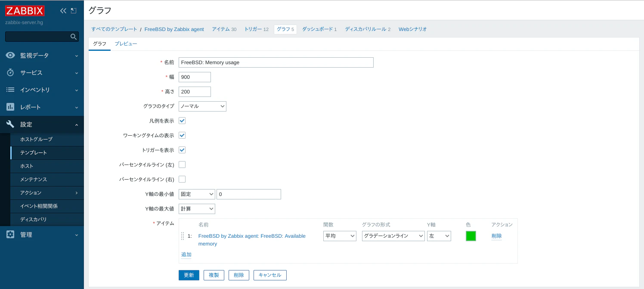Click the wrench icon for 設定
This screenshot has height=289, width=644.
point(10,124)
